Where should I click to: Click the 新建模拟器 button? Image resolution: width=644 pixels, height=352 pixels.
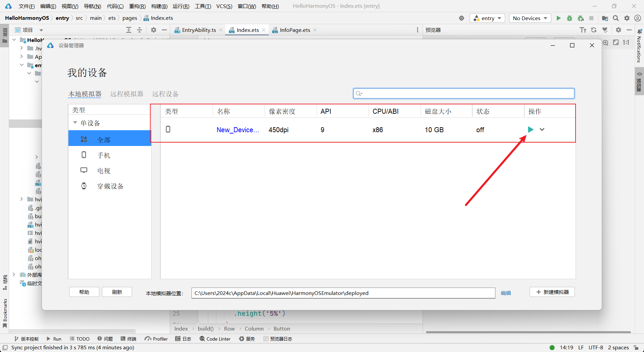[552, 292]
